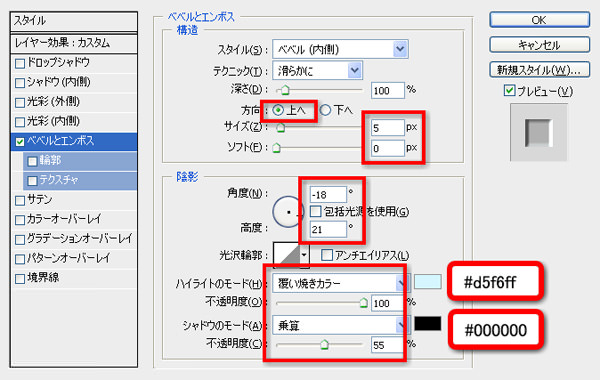
Task: Click the キャンセル button
Action: pos(539,45)
